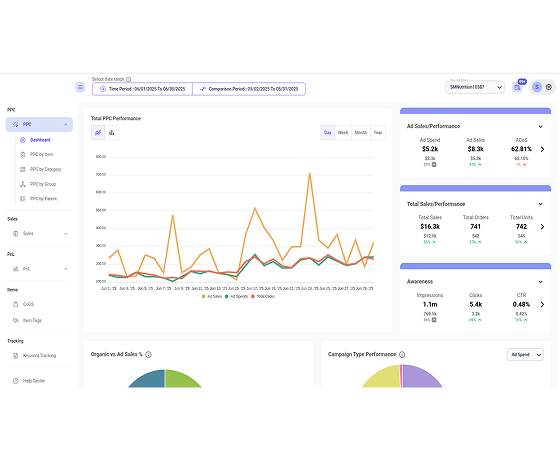This screenshot has width=560, height=460.
Task: Click the PPC by Item icon
Action: coord(23,155)
